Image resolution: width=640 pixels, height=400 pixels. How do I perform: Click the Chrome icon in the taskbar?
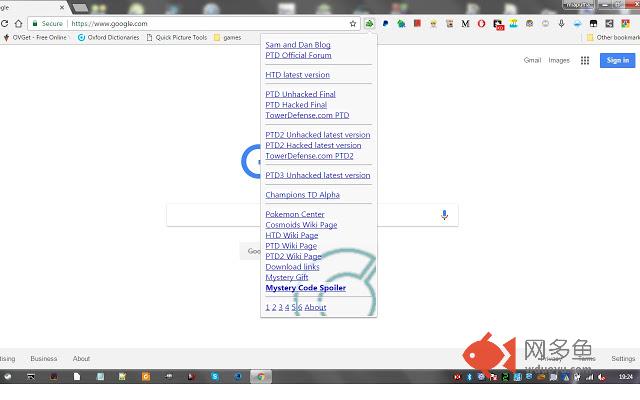pos(261,376)
